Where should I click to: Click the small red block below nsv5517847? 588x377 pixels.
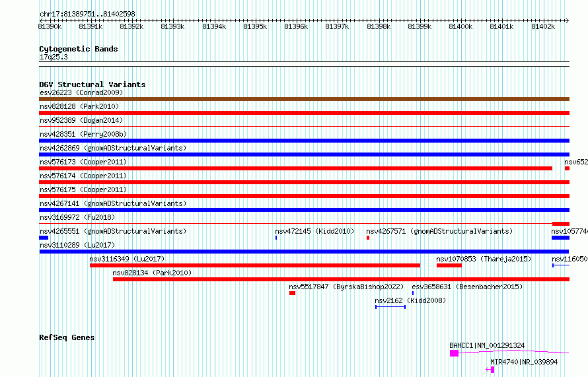292,293
